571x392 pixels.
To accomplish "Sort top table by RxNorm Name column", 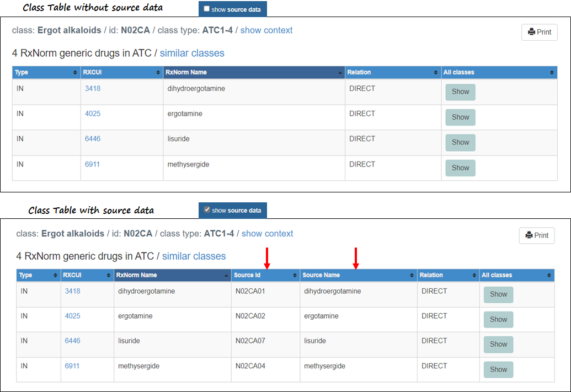I will click(254, 72).
